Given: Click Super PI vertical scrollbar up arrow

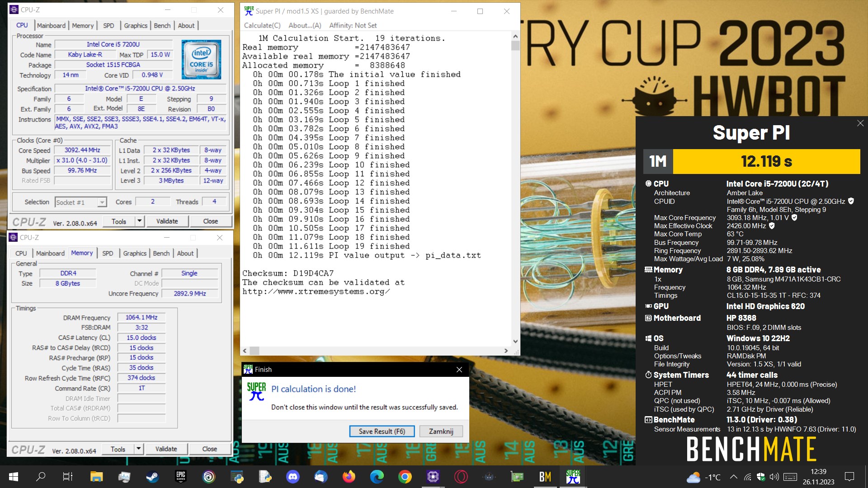Looking at the screenshot, I should tap(515, 36).
